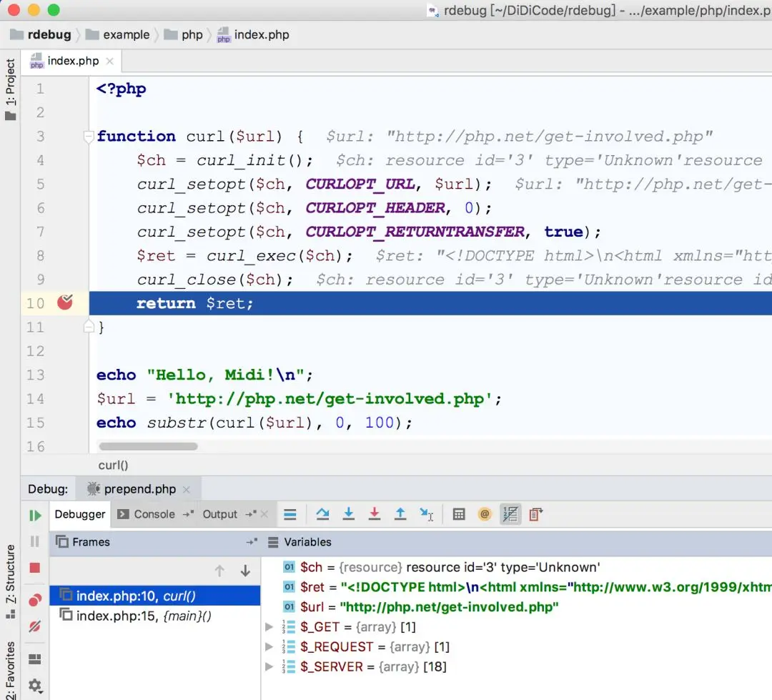This screenshot has width=772, height=700.
Task: Open the Favorites tool window
Action: point(10,670)
